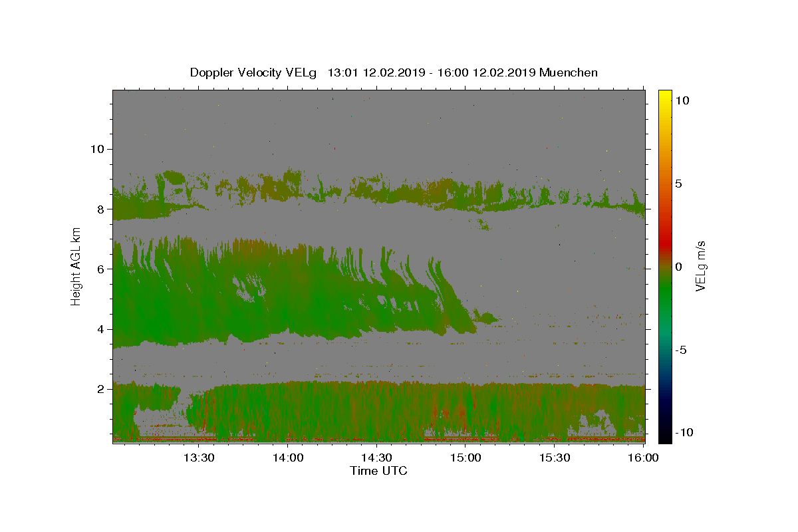Click the 13:30 time tick label
Viewport: 798px width, 532px height.
pyautogui.click(x=199, y=458)
